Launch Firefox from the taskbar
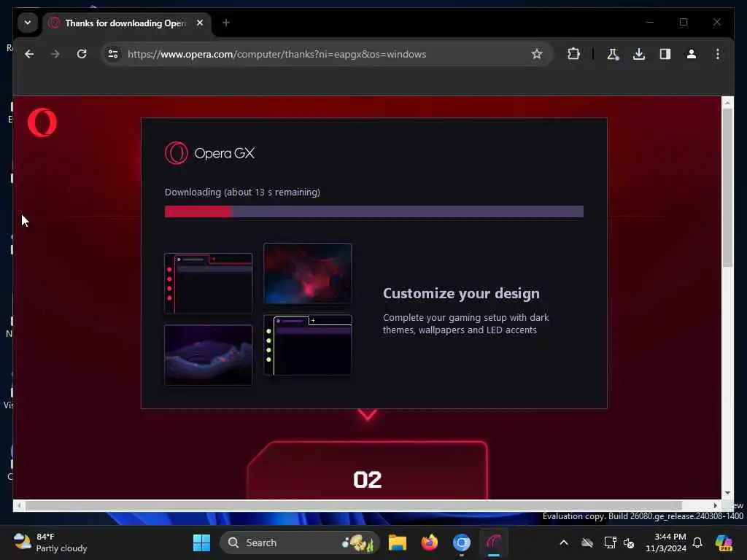Viewport: 747px width, 560px height. click(x=429, y=542)
